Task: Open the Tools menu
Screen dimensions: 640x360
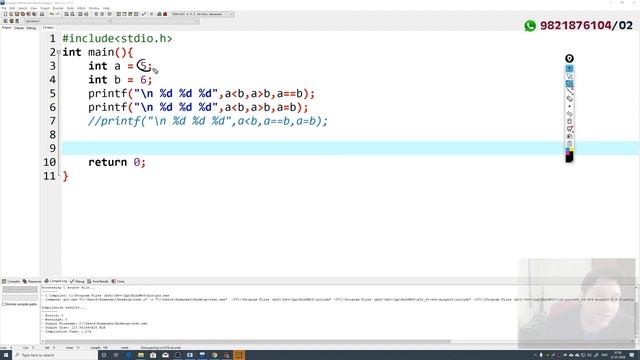Action: pos(70,8)
